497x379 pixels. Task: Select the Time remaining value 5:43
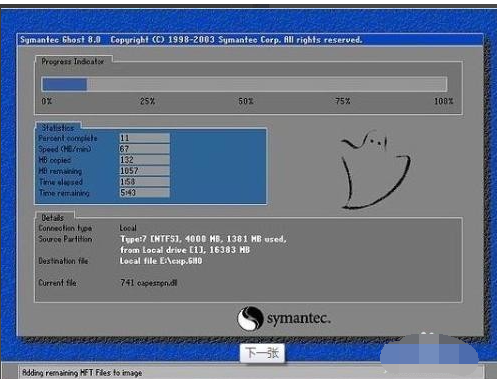tap(145, 192)
